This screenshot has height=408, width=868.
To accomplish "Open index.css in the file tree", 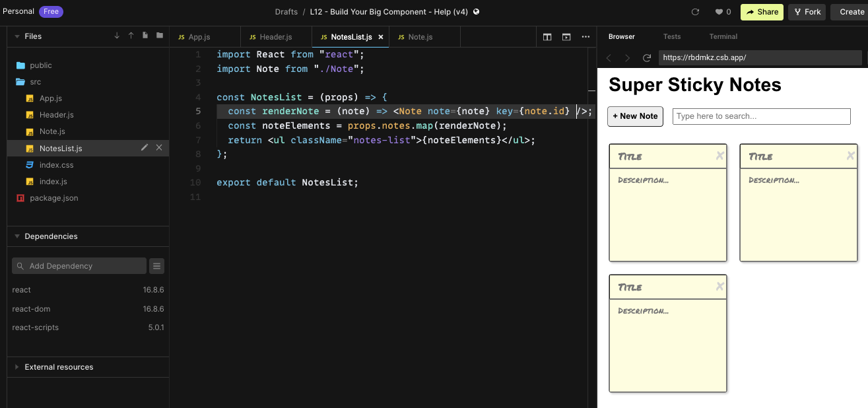I will [56, 165].
